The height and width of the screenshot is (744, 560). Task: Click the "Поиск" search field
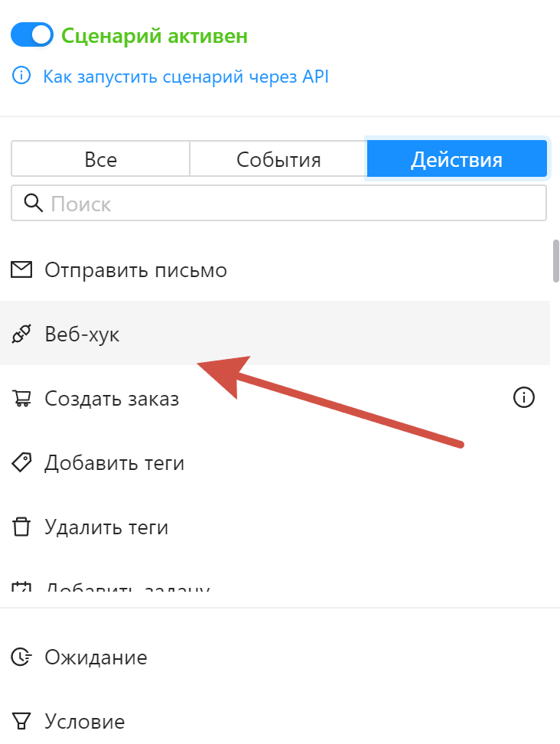pyautogui.click(x=291, y=204)
